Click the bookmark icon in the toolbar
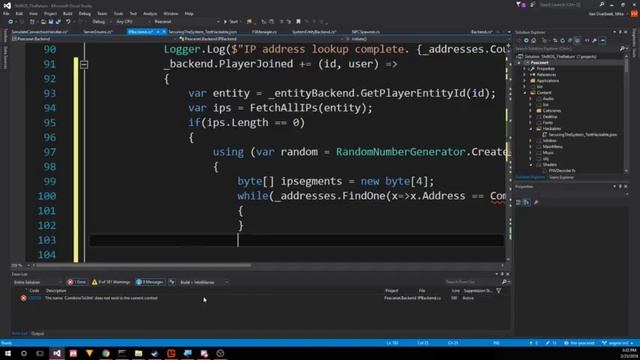 298,22
